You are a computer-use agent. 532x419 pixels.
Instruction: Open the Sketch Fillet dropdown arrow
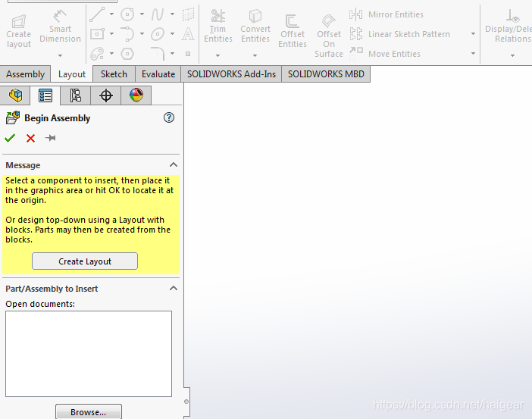[x=172, y=54]
